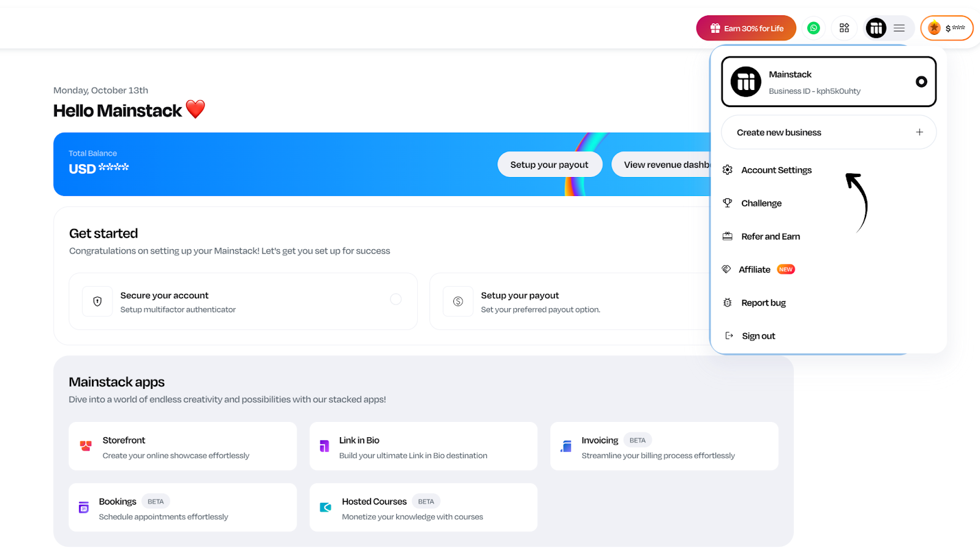Collapse the profile menu via hamburger icon

899,28
